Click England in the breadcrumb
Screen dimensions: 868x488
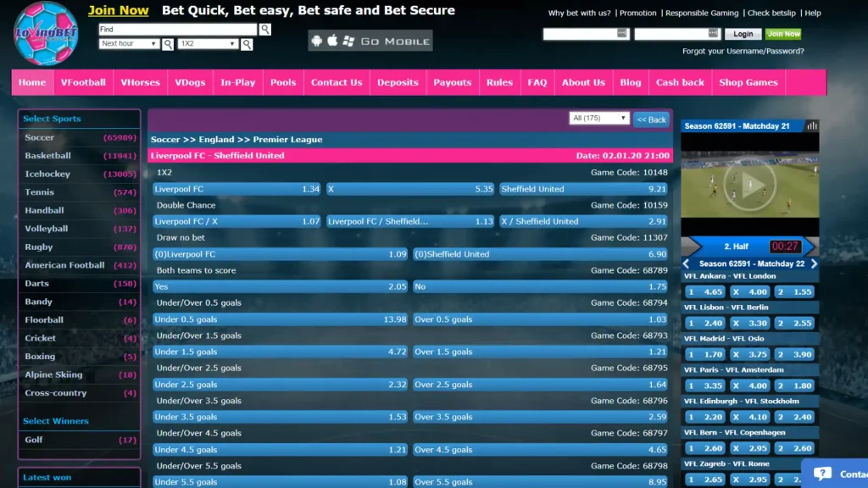pyautogui.click(x=216, y=140)
